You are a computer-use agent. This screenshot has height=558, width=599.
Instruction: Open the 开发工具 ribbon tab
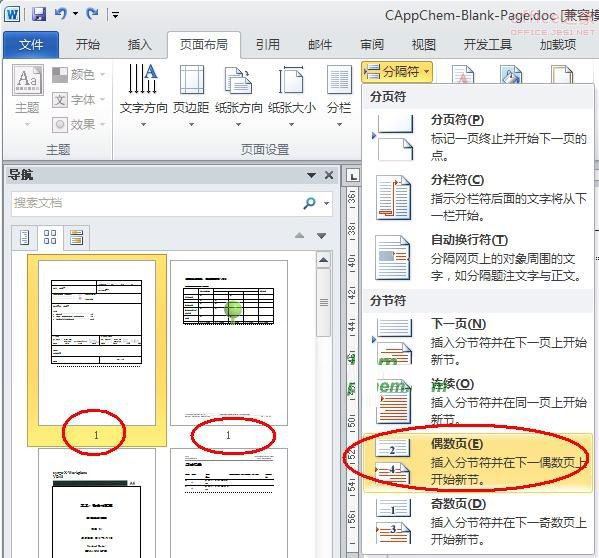(x=487, y=45)
